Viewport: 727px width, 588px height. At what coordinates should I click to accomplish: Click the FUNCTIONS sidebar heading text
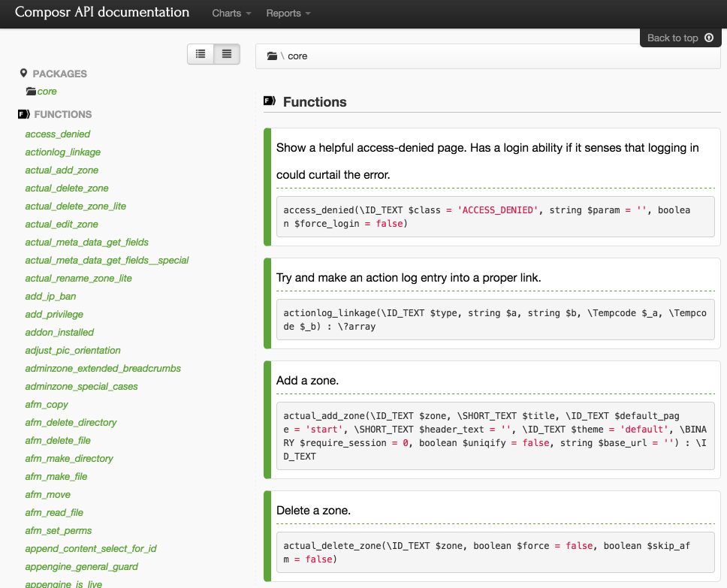pyautogui.click(x=63, y=115)
